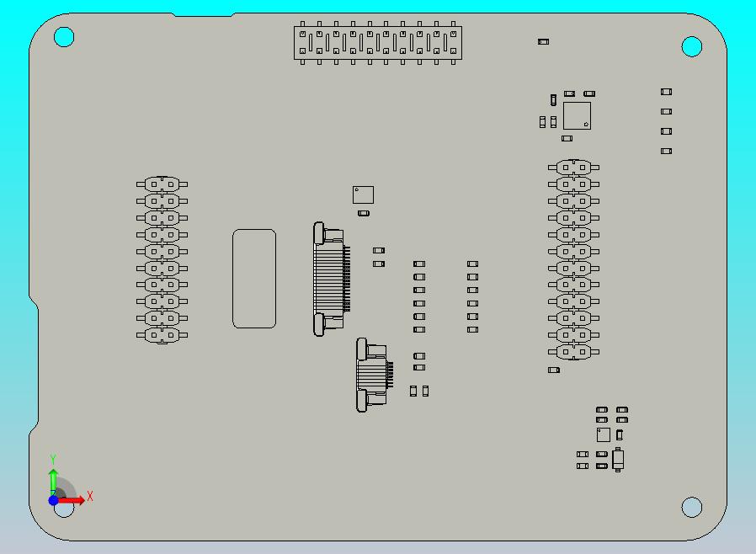The image size is (756, 554).
Task: Select a resistor pad pair in center column
Action: coord(418,290)
